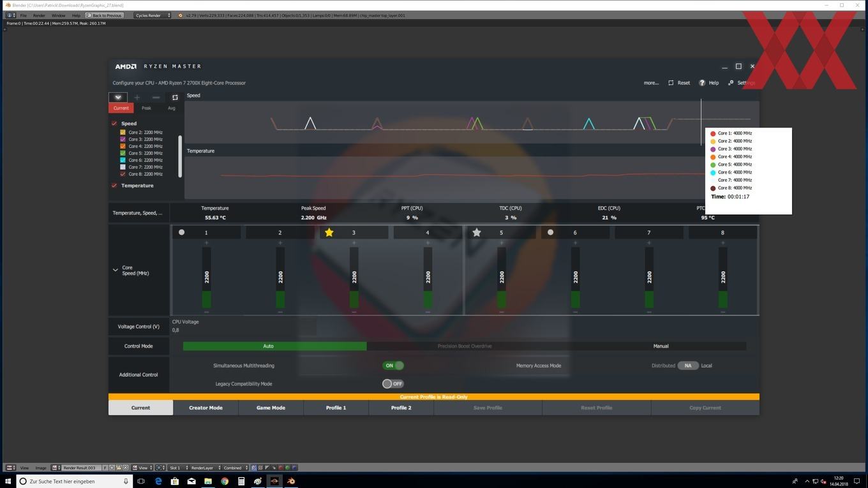This screenshot has height=488, width=868.
Task: Open the Cycles Render engine dropdown
Action: click(153, 15)
